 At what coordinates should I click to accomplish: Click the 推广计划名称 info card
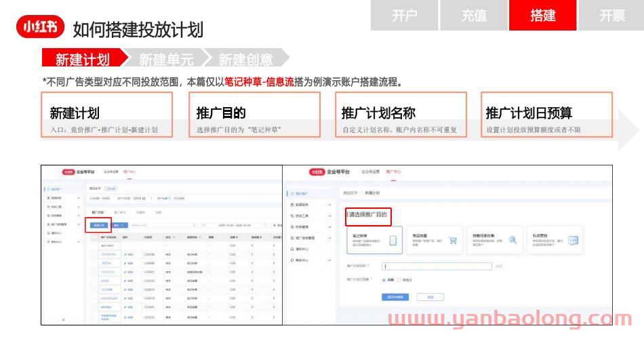click(401, 115)
